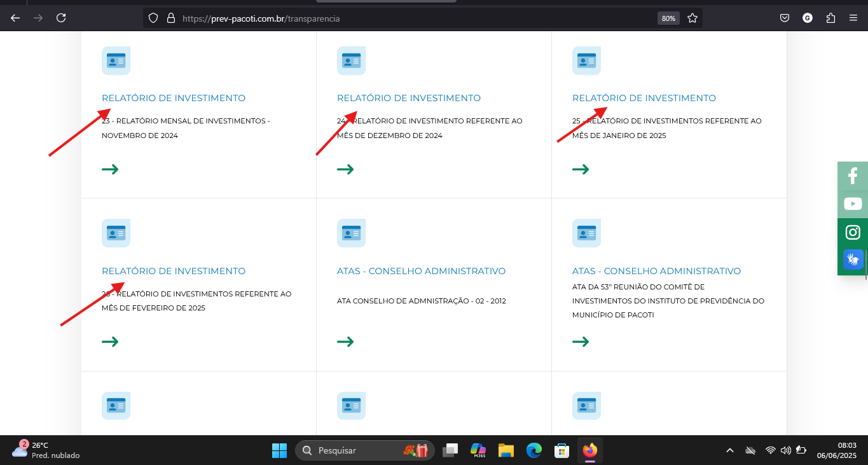Launch the sign-language accessibility widget

(853, 260)
